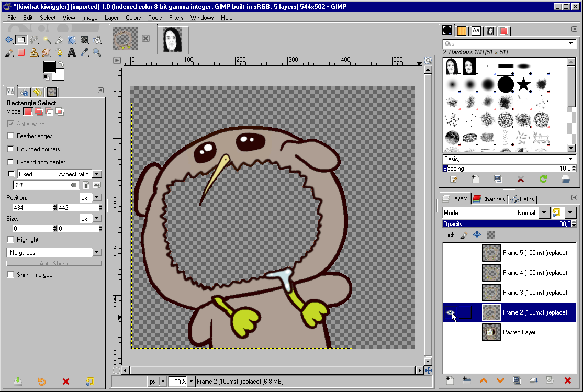Image resolution: width=583 pixels, height=392 pixels.
Task: Open the Layer menu
Action: tap(111, 17)
